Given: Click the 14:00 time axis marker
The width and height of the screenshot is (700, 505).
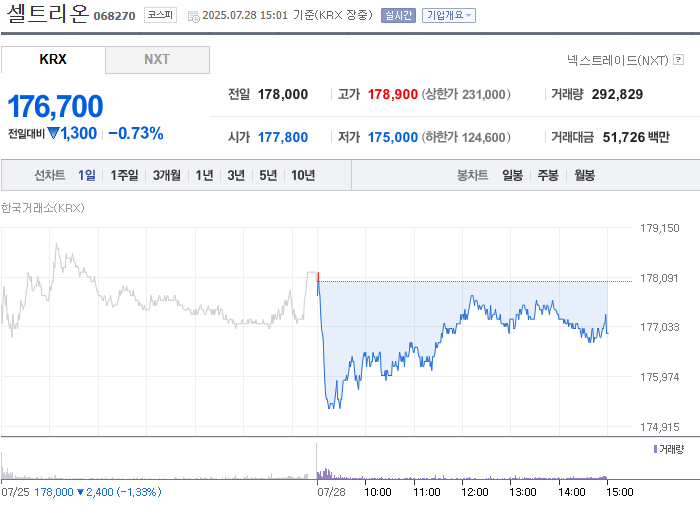Looking at the screenshot, I should pos(572,492).
